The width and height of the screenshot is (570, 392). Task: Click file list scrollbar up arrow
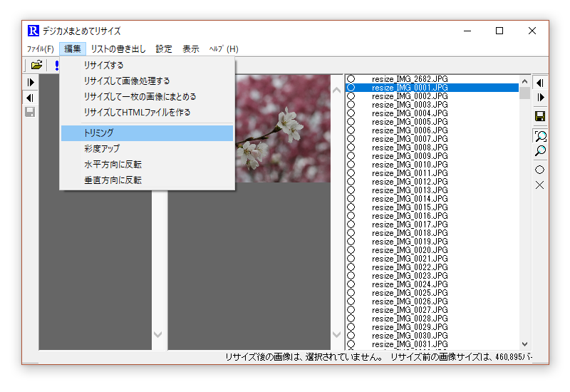click(524, 81)
